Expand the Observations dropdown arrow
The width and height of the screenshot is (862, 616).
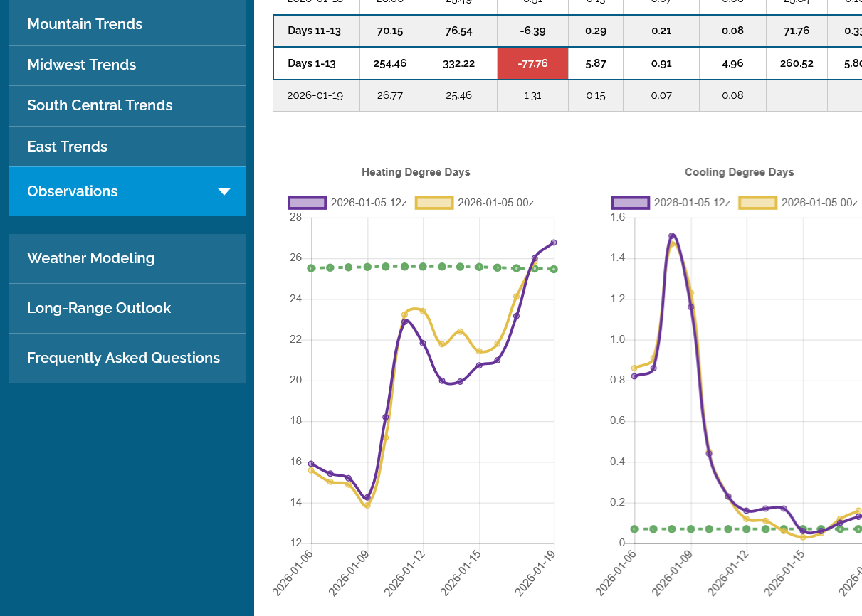224,191
